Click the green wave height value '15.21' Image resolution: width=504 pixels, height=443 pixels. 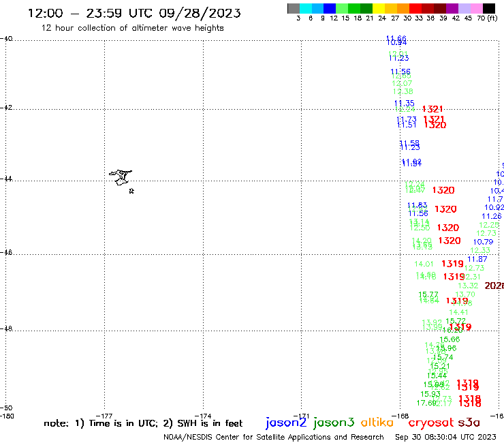point(440,366)
